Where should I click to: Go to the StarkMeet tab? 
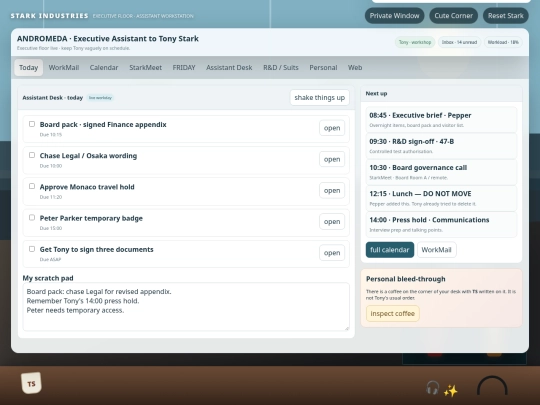click(x=146, y=68)
